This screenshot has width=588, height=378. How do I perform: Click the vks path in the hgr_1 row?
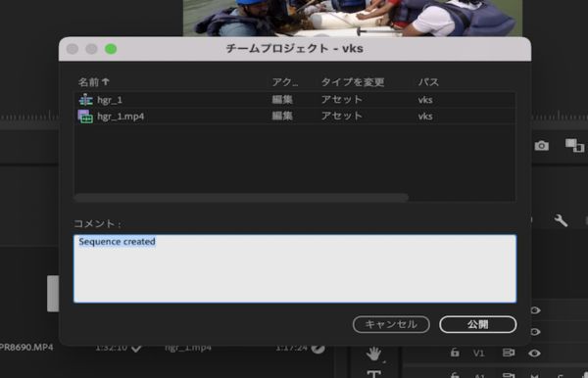tap(425, 100)
